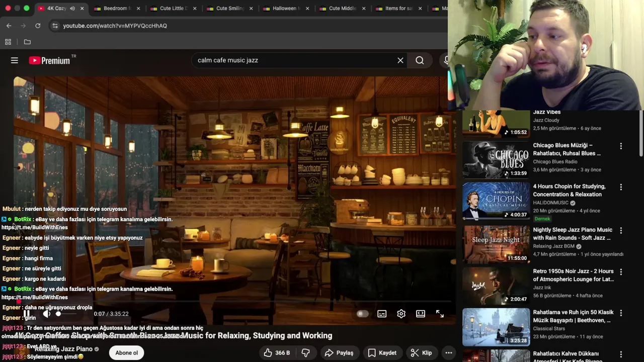Adjust the volume slider knob
The image size is (644, 362).
point(58,314)
